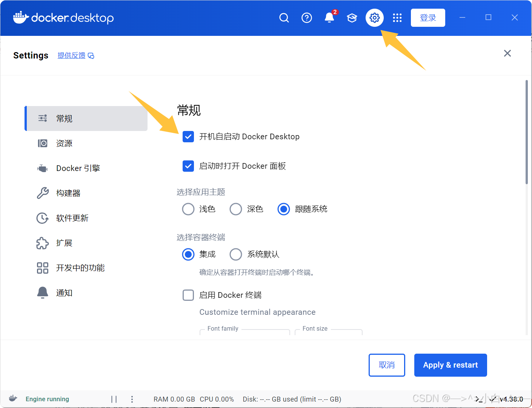Image resolution: width=532 pixels, height=408 pixels.
Task: Open notifications bell with badge
Action: (329, 18)
